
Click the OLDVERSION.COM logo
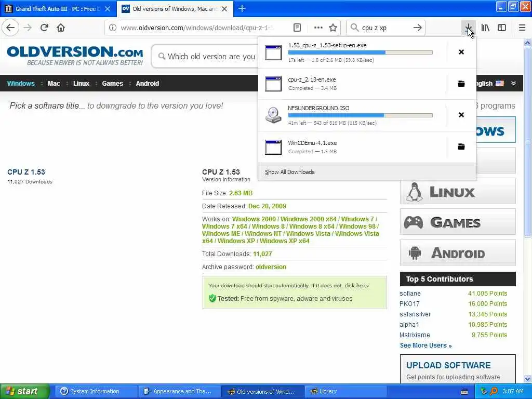75,55
